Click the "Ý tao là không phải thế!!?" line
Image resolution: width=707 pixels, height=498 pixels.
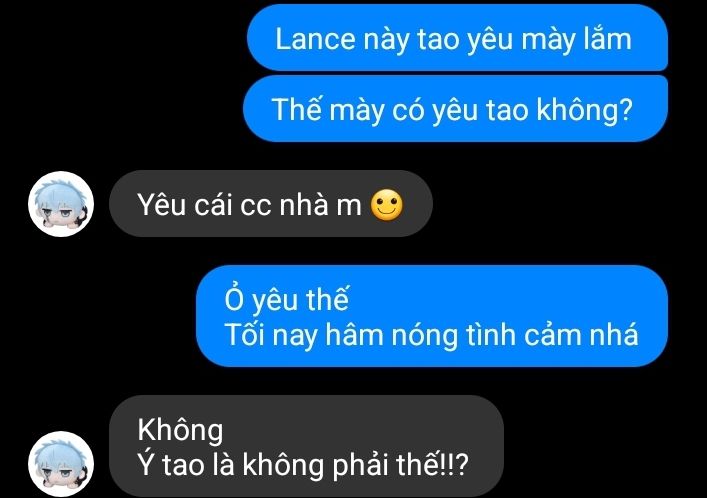tap(303, 464)
